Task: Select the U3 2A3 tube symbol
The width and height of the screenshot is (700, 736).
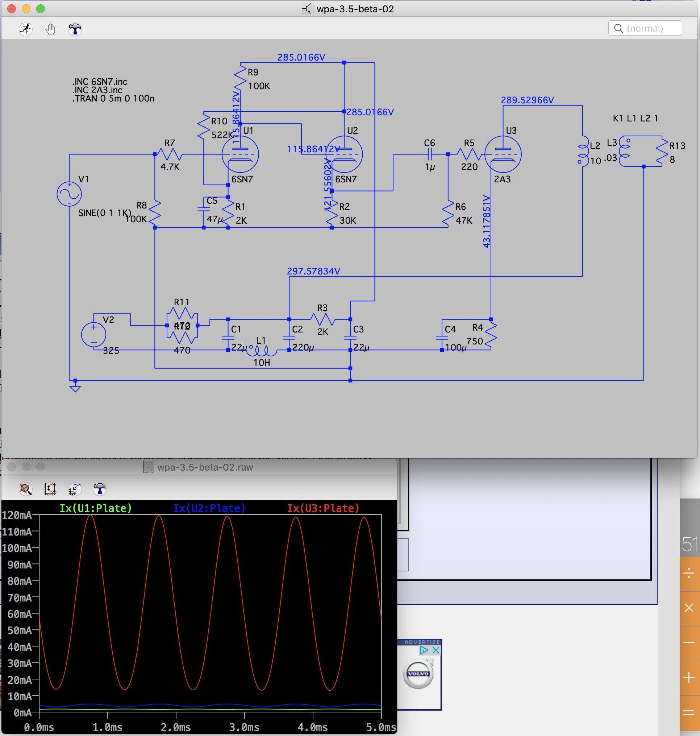Action: tap(503, 154)
